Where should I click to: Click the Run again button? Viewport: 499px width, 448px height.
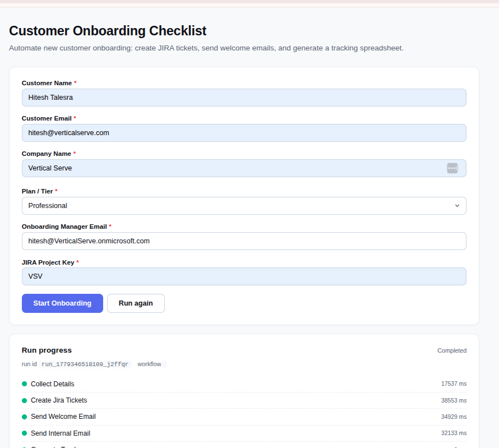tap(136, 303)
